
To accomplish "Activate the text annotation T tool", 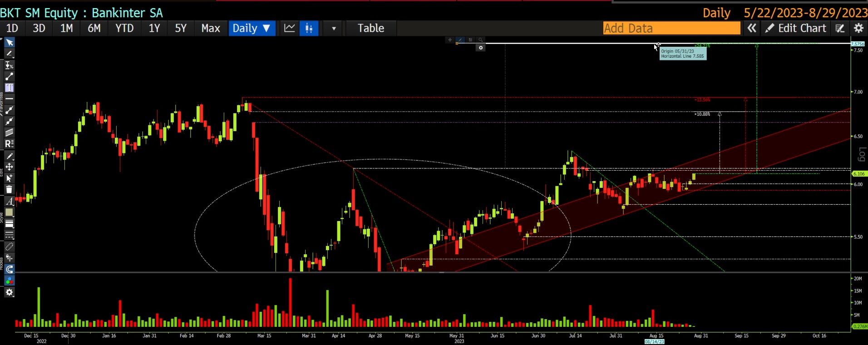I will pos(9,88).
